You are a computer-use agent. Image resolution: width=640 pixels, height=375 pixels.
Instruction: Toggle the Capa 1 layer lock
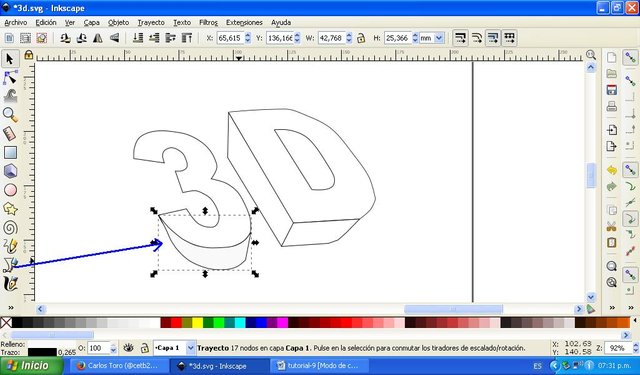(144, 348)
